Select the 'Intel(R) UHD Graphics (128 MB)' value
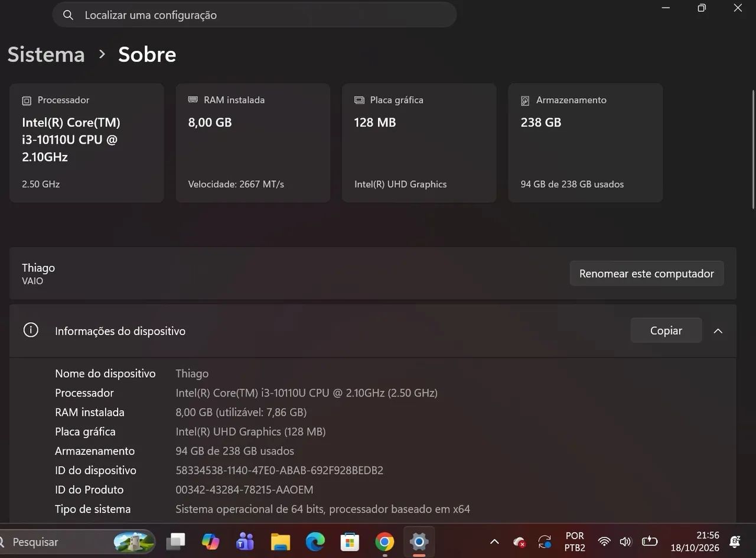Screen dimensions: 756x558 click(x=250, y=432)
